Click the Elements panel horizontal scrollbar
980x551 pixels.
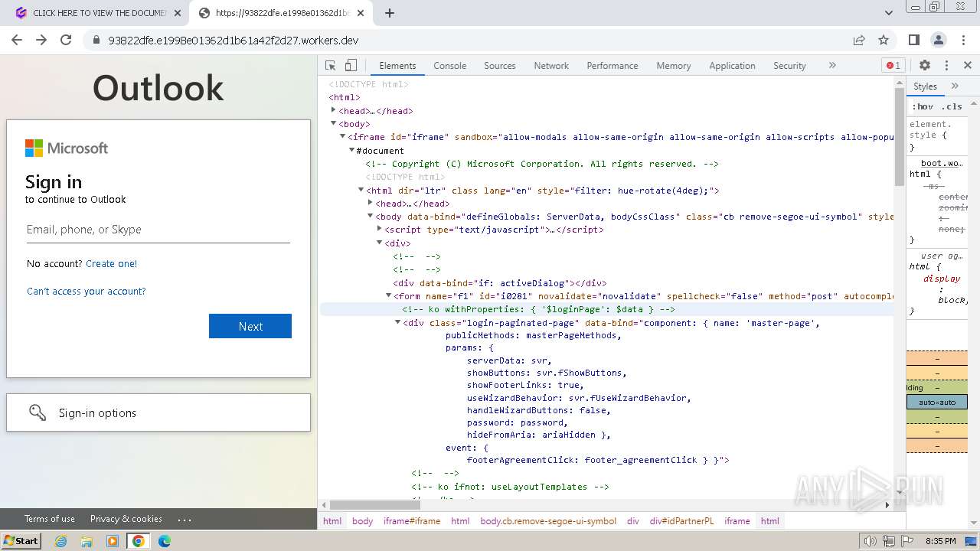tap(376, 505)
